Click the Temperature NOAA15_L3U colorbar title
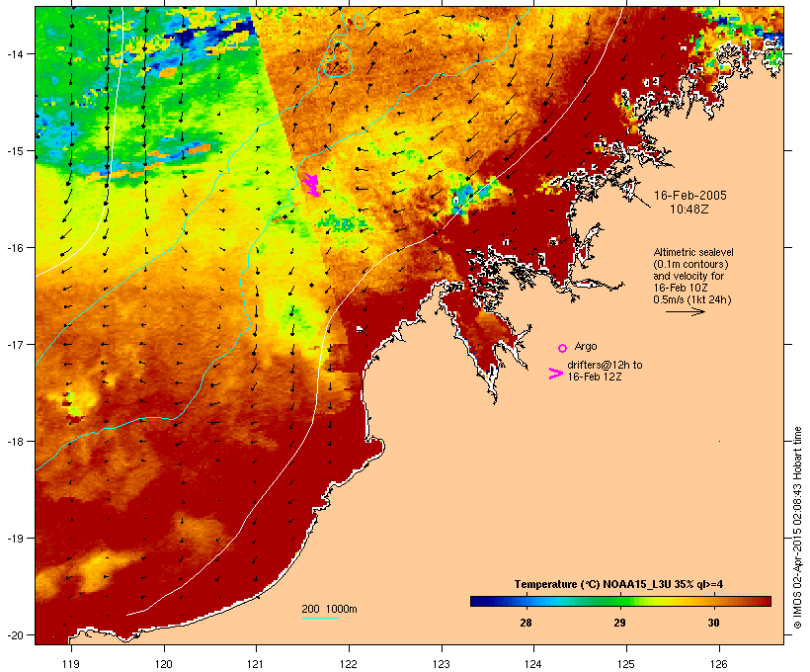Screen dimensions: 810x672 click(x=618, y=584)
